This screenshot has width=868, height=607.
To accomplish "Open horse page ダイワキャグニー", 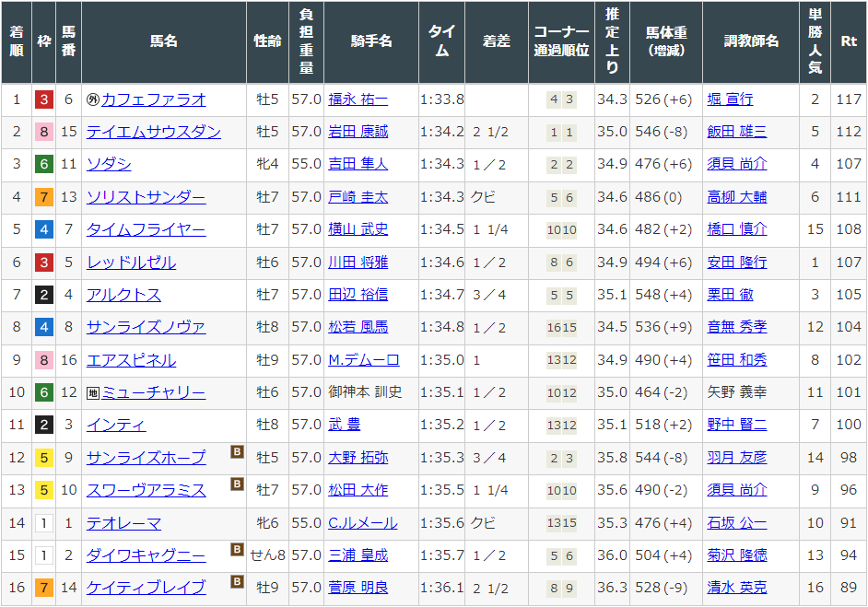I will pos(147,555).
